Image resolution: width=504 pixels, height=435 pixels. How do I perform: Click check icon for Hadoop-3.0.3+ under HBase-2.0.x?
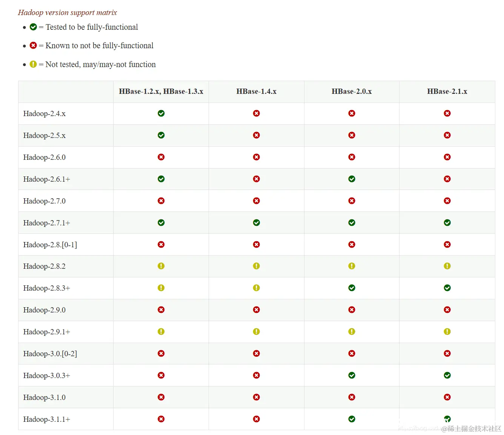(352, 375)
